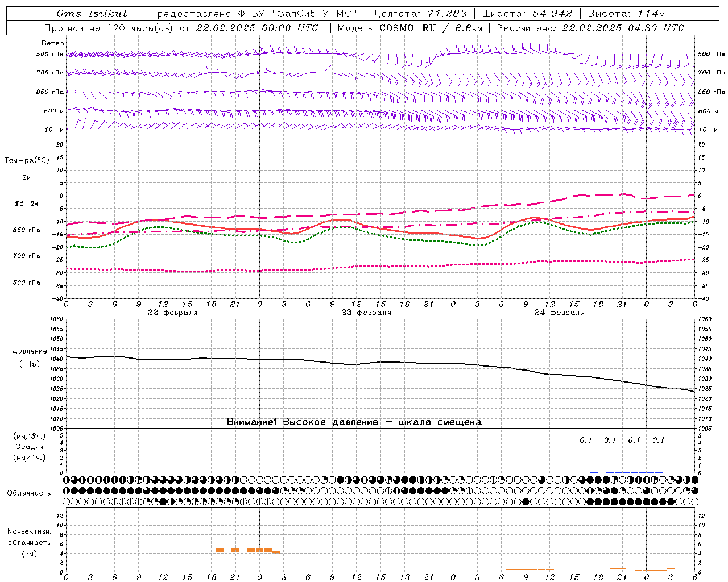
Task: Click the Давление pressure axis title
Action: [30, 351]
